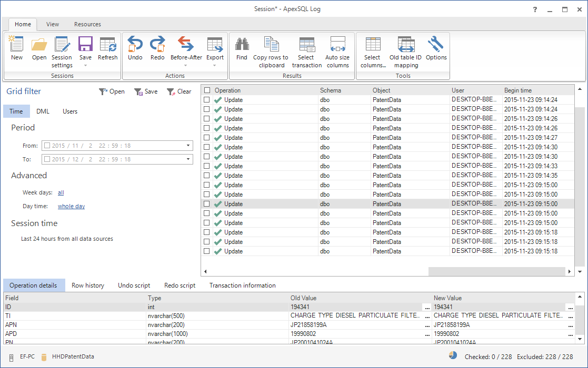Toggle the select-all checkbox in Operation header
This screenshot has height=368, width=588.
207,90
